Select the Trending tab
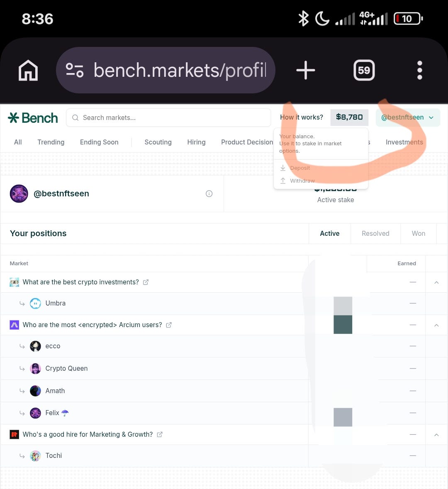This screenshot has width=448, height=489. tap(51, 142)
